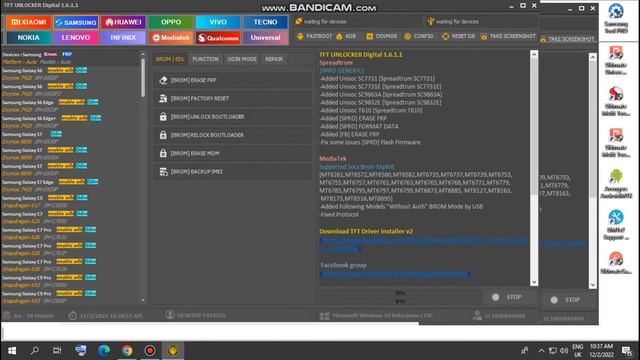Viewport: 640px width, 360px height.
Task: Click the RESET DB lifebuoy icon
Action: (445, 36)
